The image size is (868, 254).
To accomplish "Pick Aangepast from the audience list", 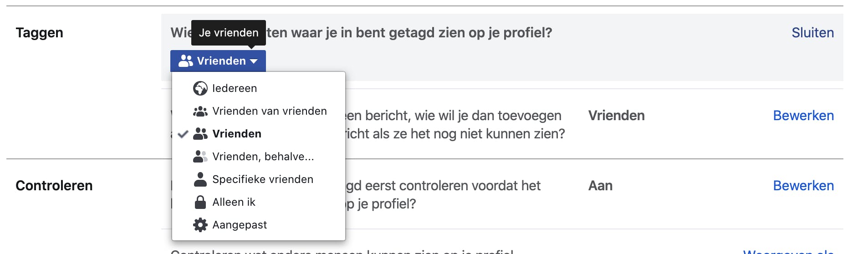I will (240, 225).
